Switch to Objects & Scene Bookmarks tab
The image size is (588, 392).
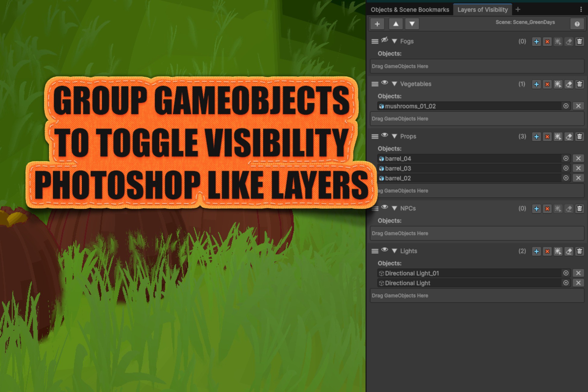(x=410, y=10)
